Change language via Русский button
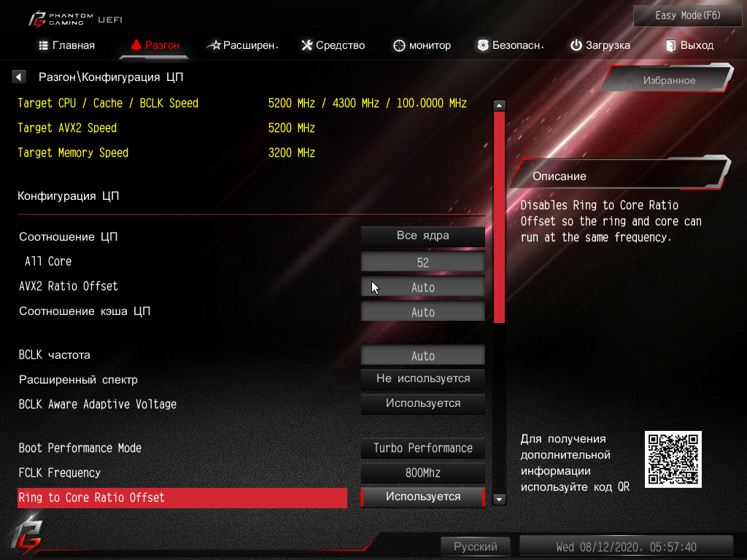 pyautogui.click(x=476, y=546)
